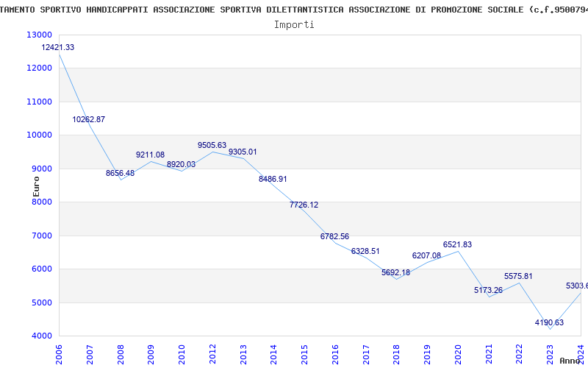Viewport: 588px width, 368px height.
Task: Click the 9000 y-axis tick label
Action: tap(42, 169)
